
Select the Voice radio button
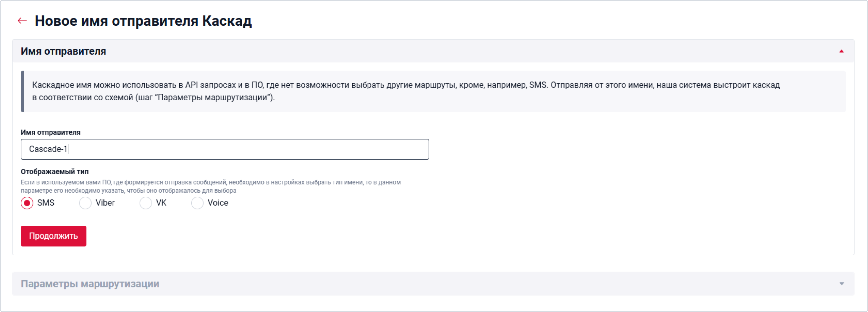(x=197, y=203)
